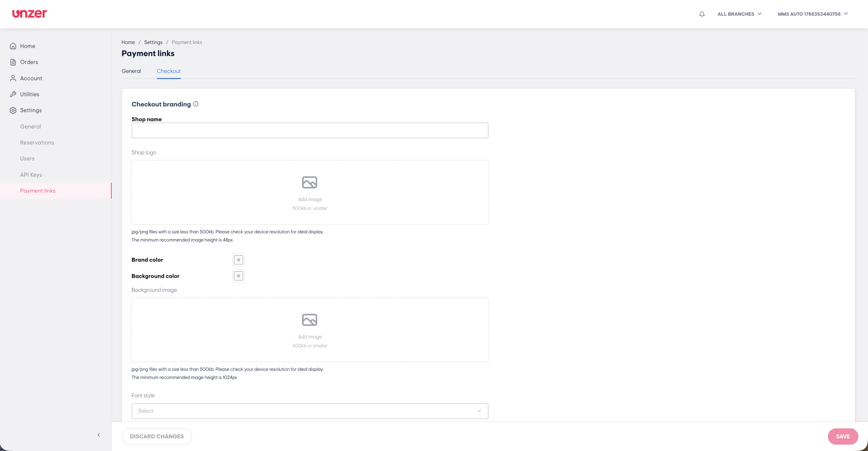Click the Save button

(x=843, y=437)
